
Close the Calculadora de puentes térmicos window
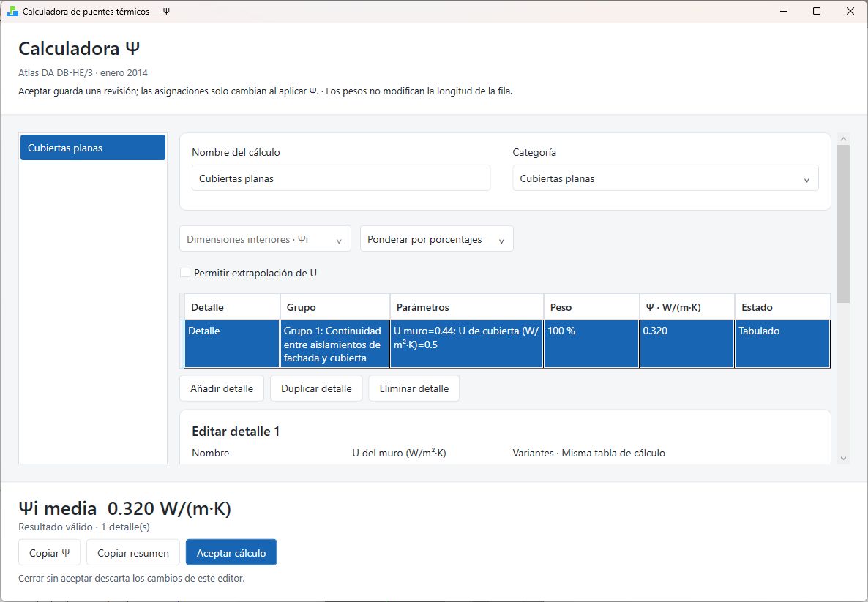pyautogui.click(x=850, y=11)
